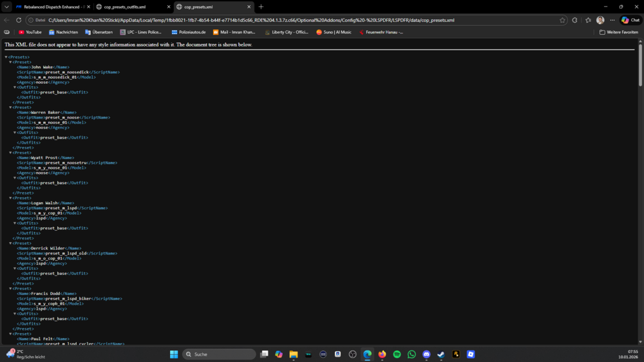Click the text preset_m_noosedick
This screenshot has height=362, width=644.
click(x=67, y=72)
